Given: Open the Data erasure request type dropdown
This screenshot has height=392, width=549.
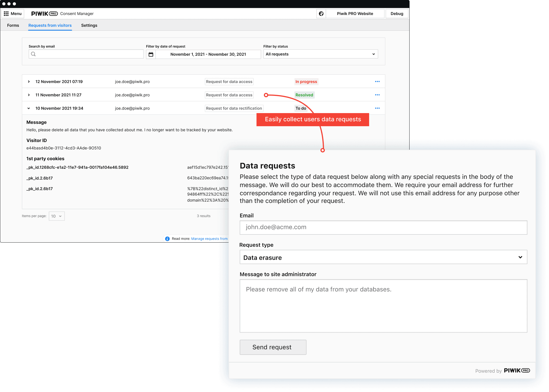Looking at the screenshot, I should pos(383,257).
